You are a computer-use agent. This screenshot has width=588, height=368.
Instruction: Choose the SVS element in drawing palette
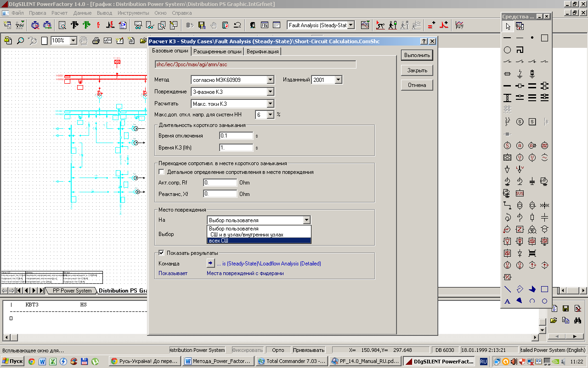pos(520,193)
